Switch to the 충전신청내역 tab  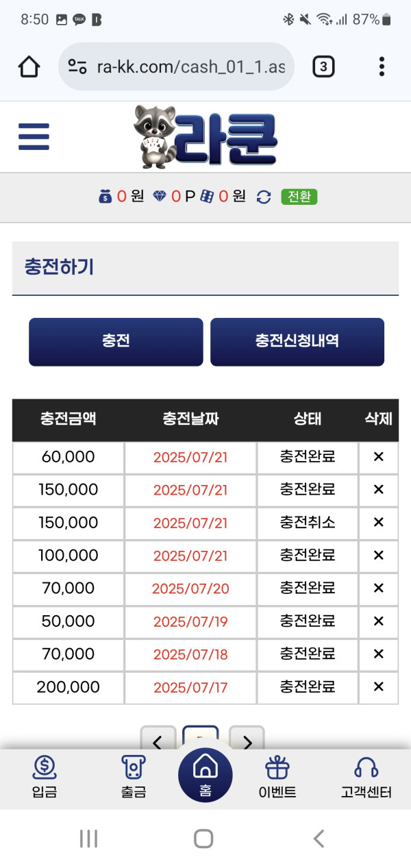click(297, 342)
